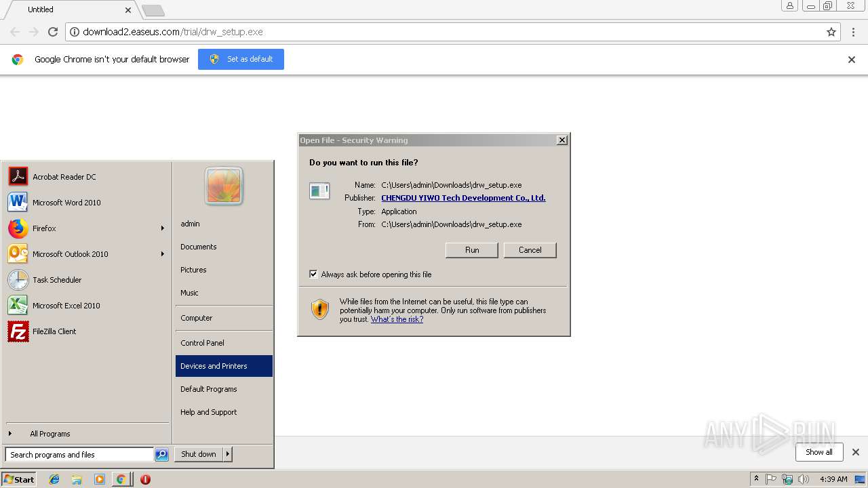Expand Firefox jump list arrow
This screenshot has width=868, height=488.
coord(163,228)
